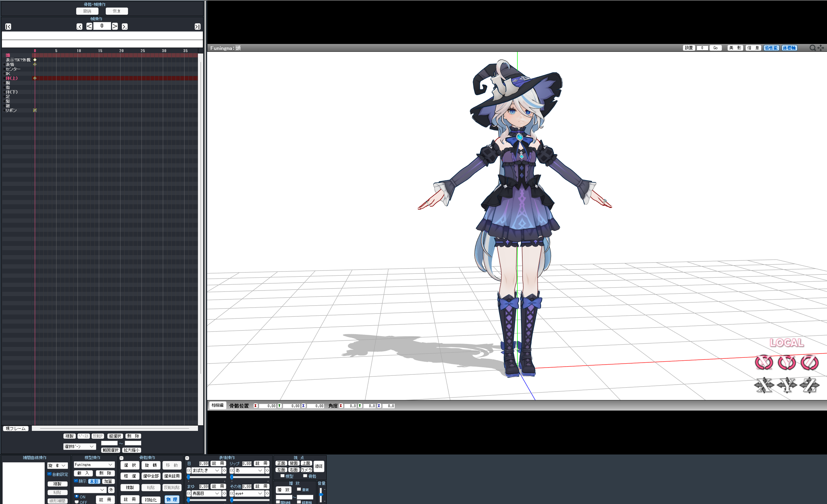Select the OFF radio button
The height and width of the screenshot is (504, 827).
(77, 502)
